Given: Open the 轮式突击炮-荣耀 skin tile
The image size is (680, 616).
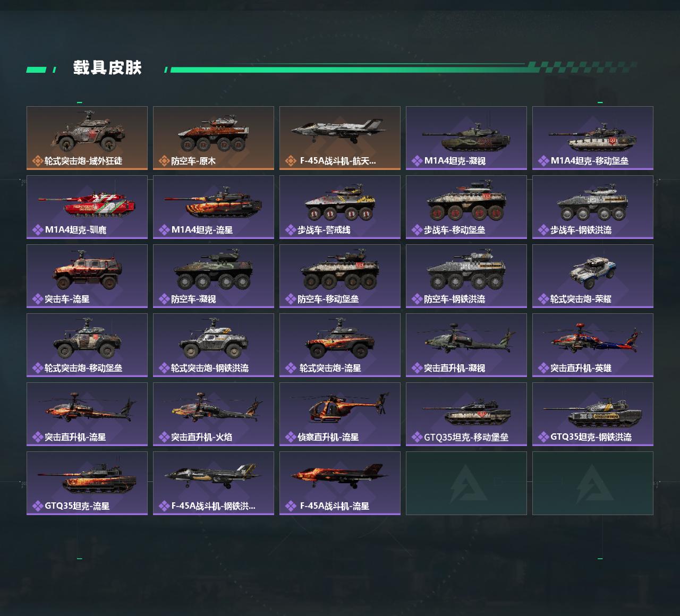Looking at the screenshot, I should [x=593, y=276].
